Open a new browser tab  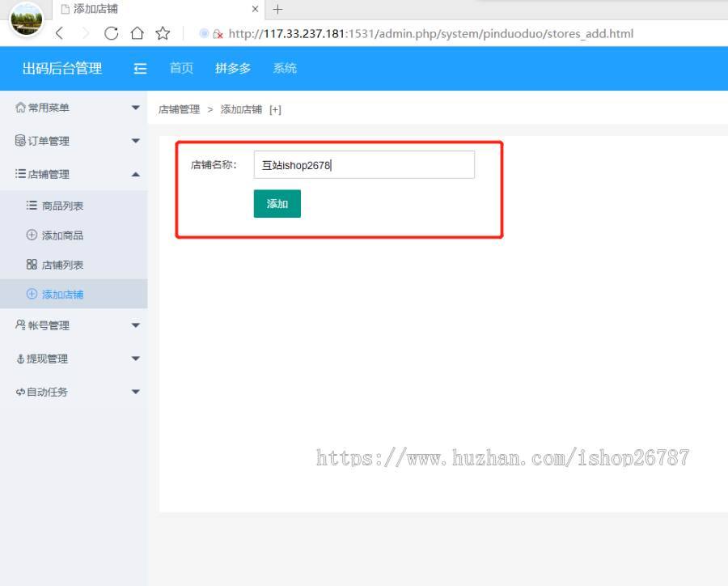click(277, 9)
